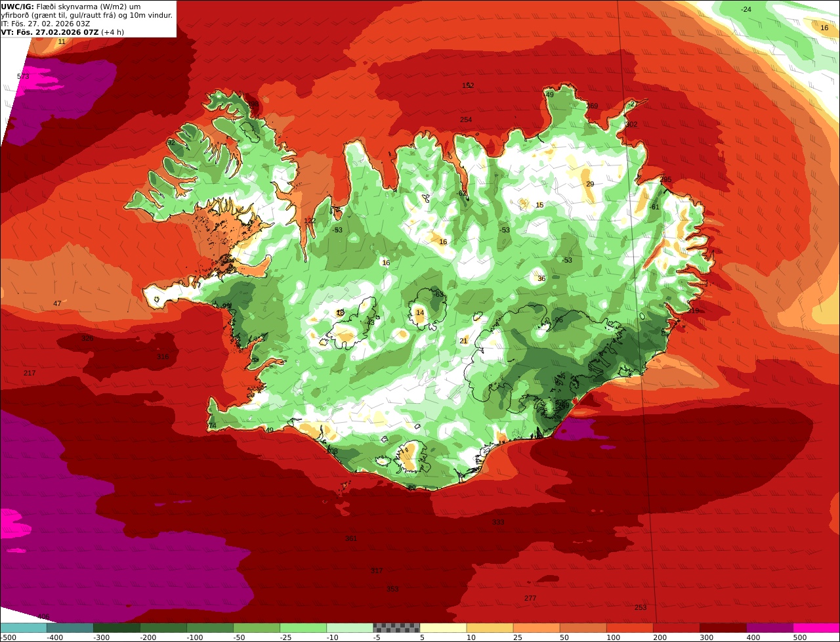Pick the bright green -25 to -10 swatch
The height and width of the screenshot is (642, 840).
coord(303,628)
